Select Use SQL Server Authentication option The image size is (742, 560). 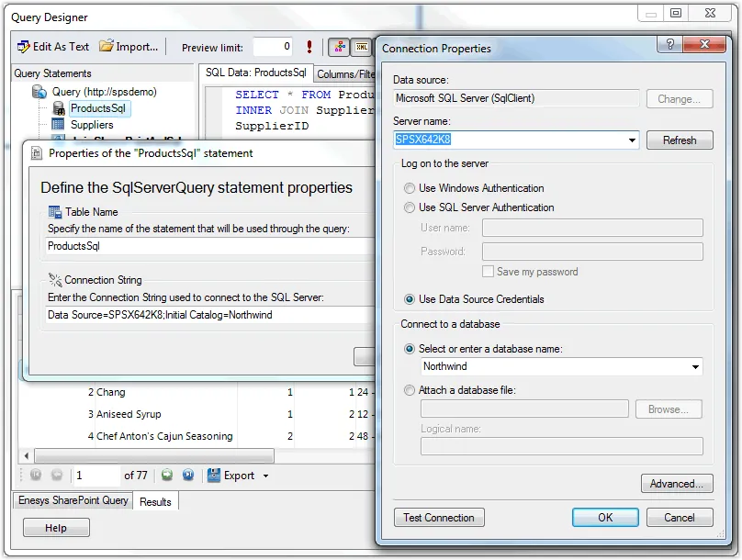coord(410,207)
